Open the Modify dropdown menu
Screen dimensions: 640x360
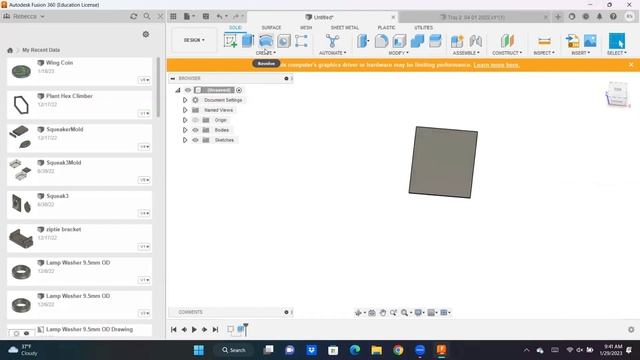[398, 53]
